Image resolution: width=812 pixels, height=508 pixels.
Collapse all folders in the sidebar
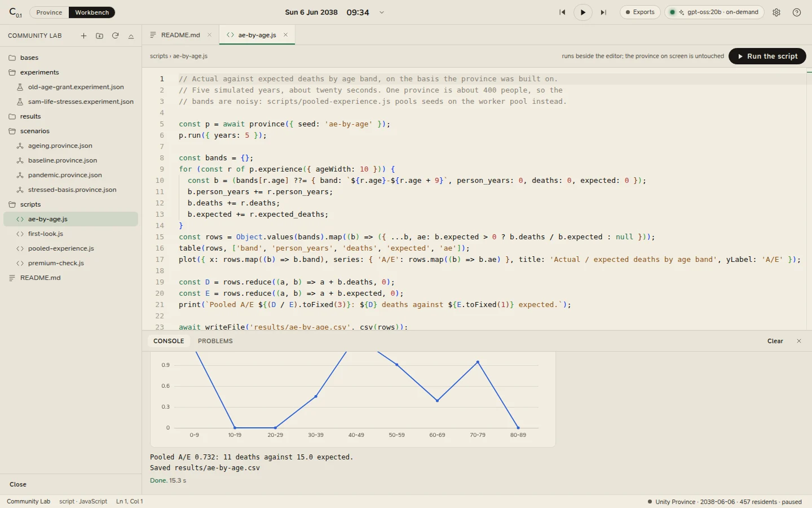click(131, 36)
